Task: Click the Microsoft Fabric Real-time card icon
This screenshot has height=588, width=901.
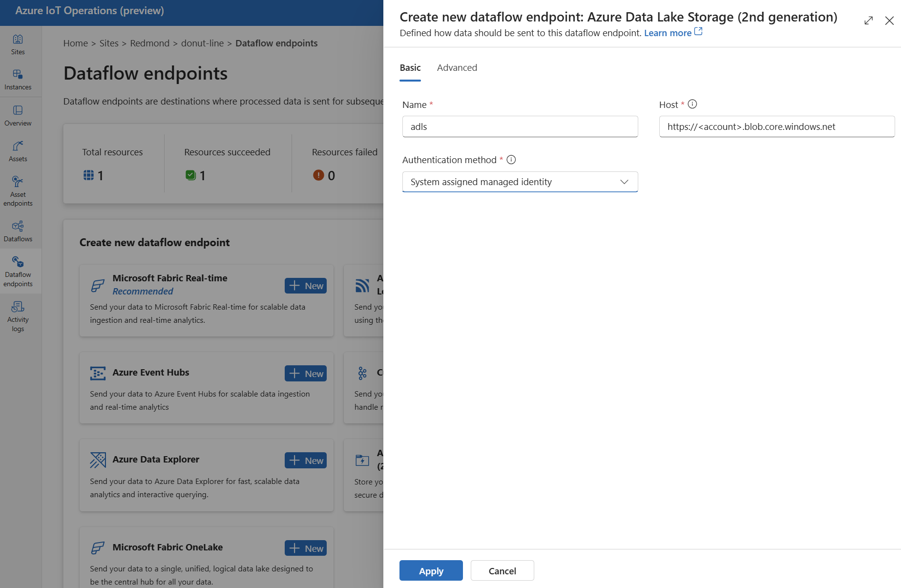Action: [98, 286]
